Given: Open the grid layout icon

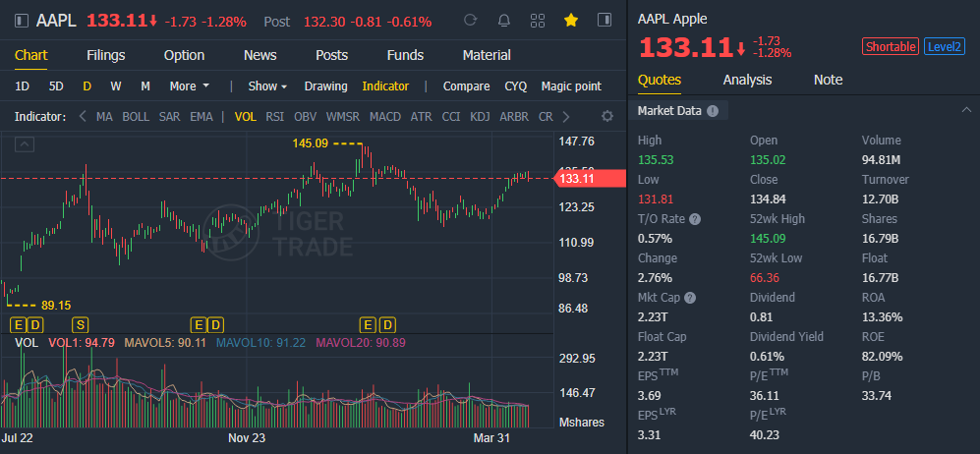Looking at the screenshot, I should [538, 21].
